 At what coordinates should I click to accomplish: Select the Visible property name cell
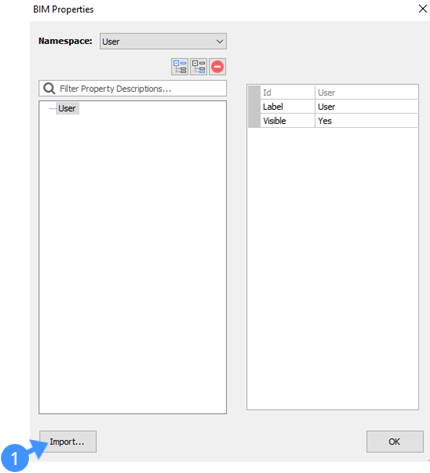[x=287, y=121]
